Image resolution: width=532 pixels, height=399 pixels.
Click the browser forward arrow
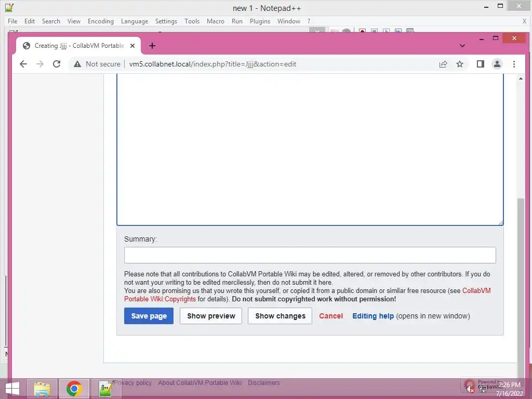(40, 64)
